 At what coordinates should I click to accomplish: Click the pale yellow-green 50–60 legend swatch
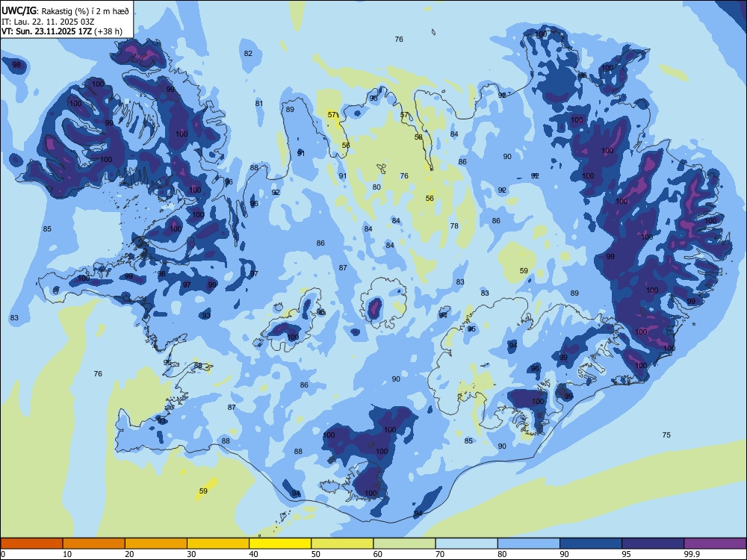(342, 544)
